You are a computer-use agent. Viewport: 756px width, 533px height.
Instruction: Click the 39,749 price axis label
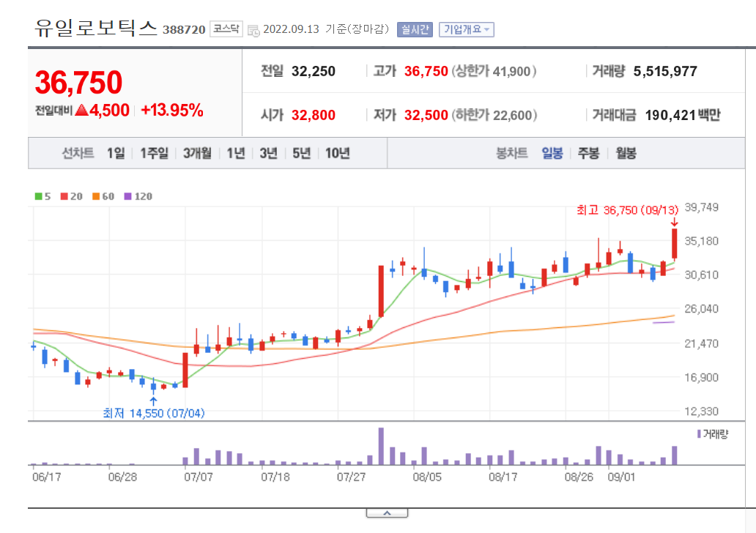point(702,207)
